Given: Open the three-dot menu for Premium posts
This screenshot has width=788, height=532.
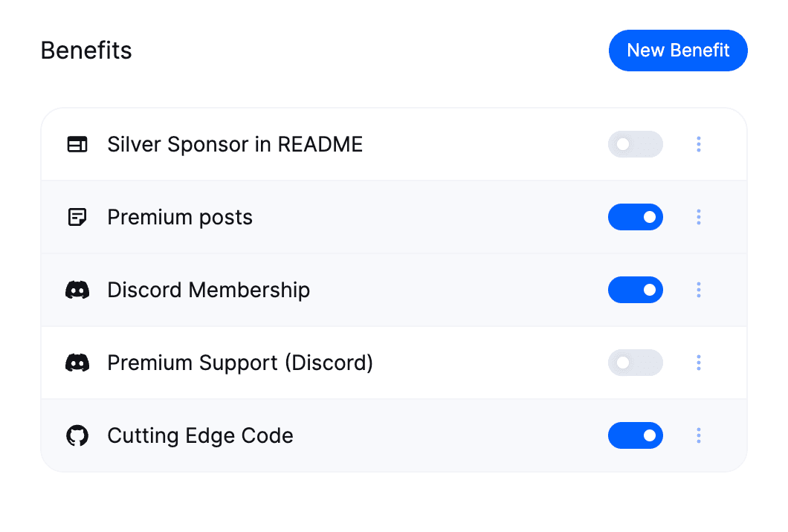Looking at the screenshot, I should (699, 217).
